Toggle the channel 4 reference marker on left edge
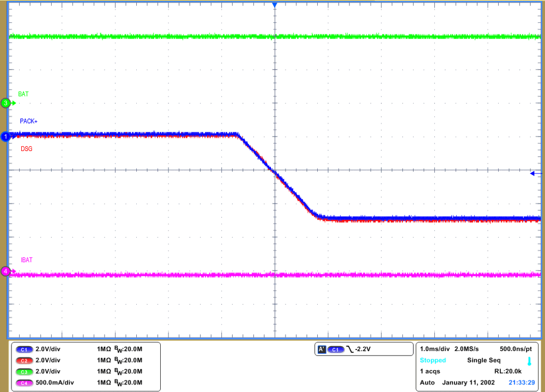Viewport: 545px width, 392px height. 5,270
